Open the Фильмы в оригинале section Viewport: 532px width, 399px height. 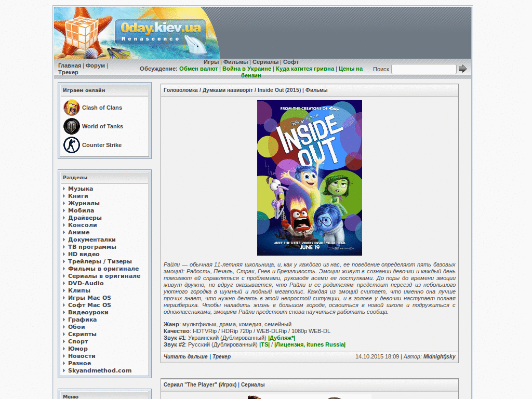[x=103, y=269]
